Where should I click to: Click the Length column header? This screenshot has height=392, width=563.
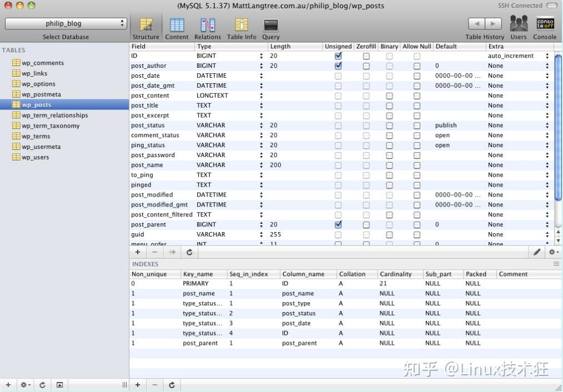tap(295, 46)
